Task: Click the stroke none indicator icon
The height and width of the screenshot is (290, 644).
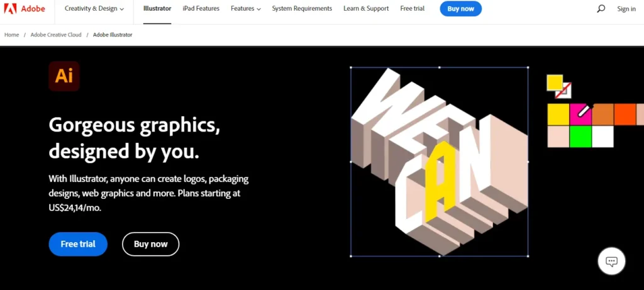Action: point(564,91)
